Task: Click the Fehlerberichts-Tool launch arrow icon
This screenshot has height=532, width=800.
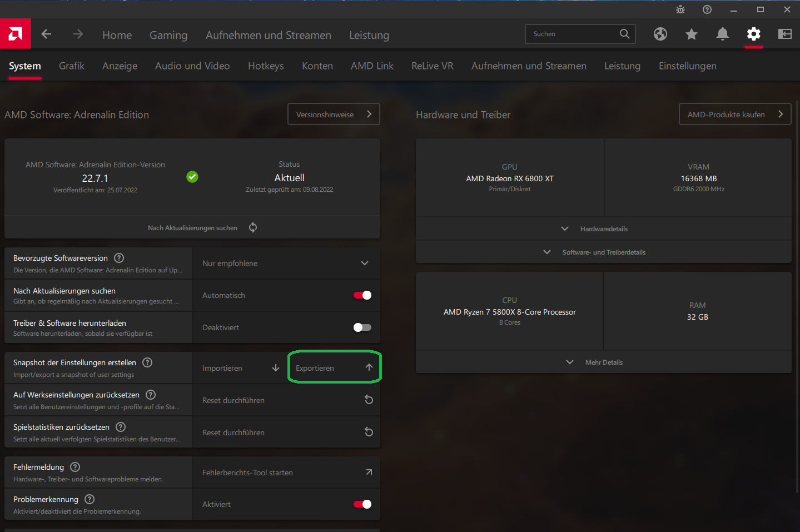Action: click(x=369, y=472)
